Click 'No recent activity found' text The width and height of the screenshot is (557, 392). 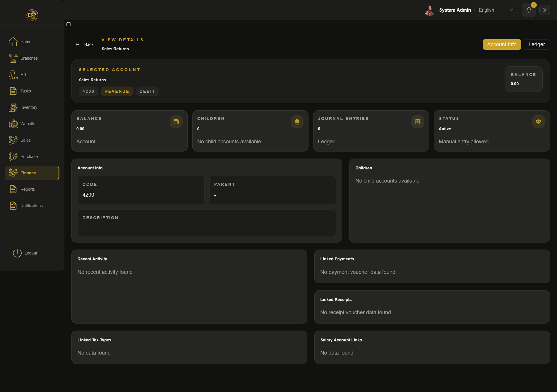105,272
